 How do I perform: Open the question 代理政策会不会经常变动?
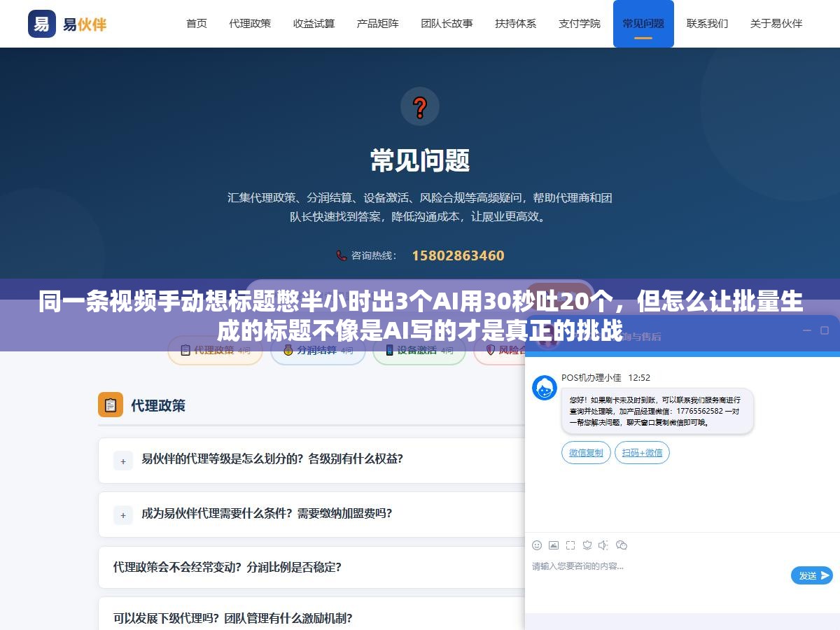click(311, 567)
